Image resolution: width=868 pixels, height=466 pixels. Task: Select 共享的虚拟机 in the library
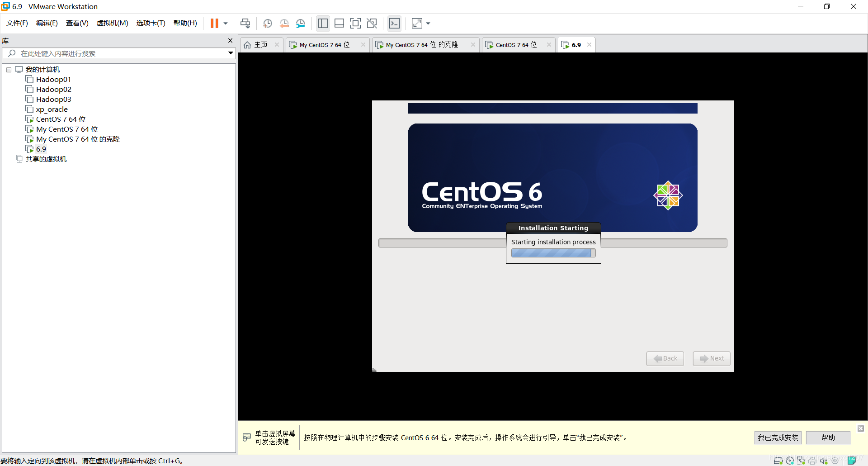tap(41, 159)
